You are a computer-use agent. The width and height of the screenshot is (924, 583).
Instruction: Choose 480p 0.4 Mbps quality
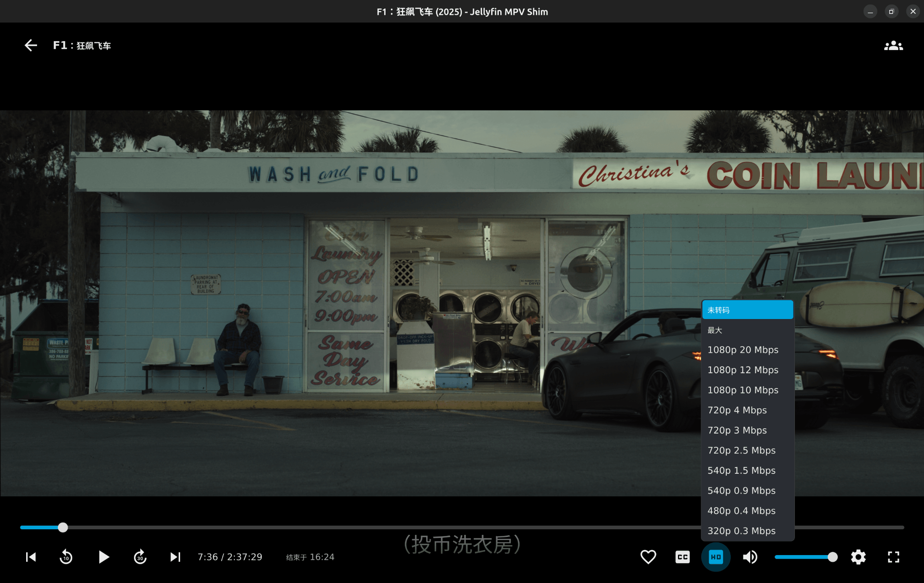748,511
